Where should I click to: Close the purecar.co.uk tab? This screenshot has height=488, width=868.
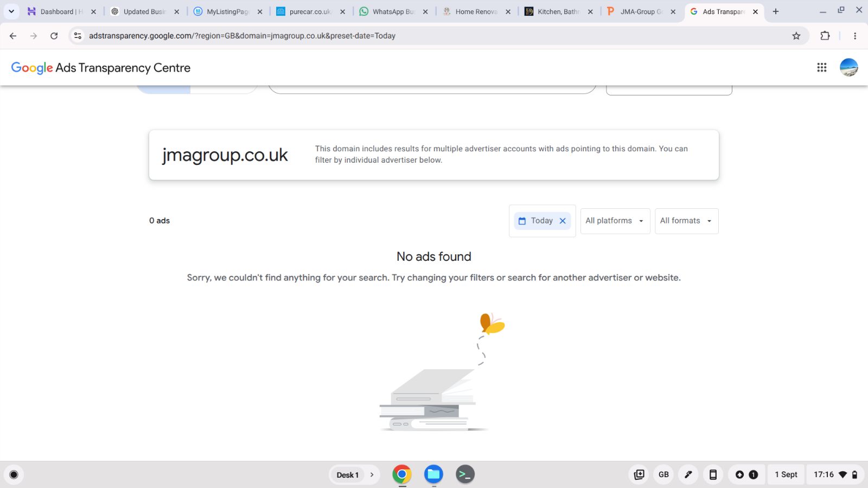(342, 11)
